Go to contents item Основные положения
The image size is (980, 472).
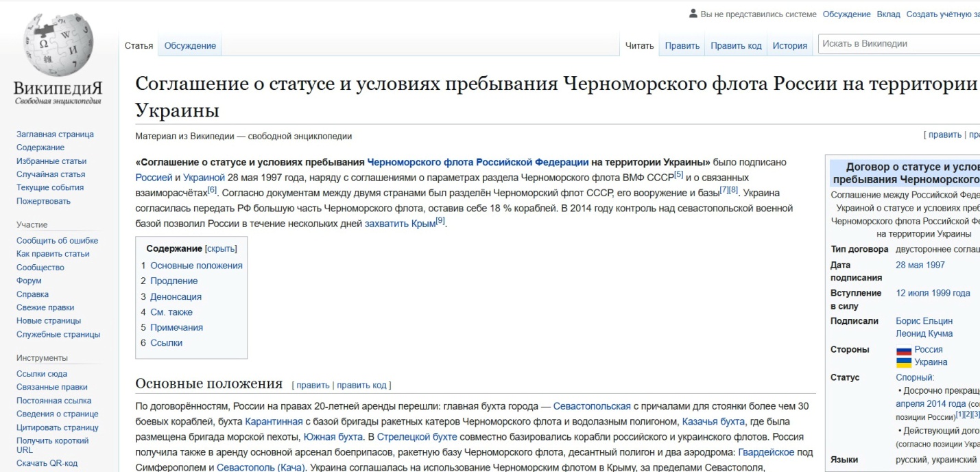(x=196, y=265)
